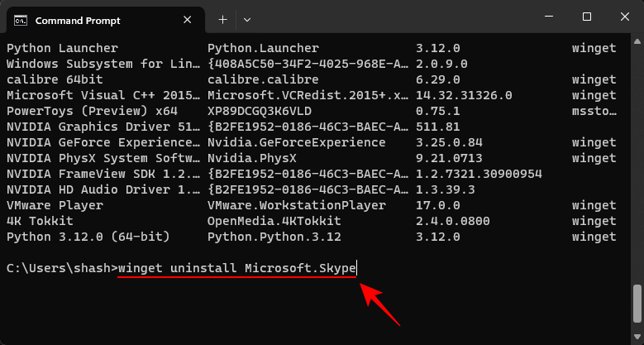This screenshot has height=345, width=644.
Task: Expand the new tab profile dropdown chevron
Action: pos(247,19)
